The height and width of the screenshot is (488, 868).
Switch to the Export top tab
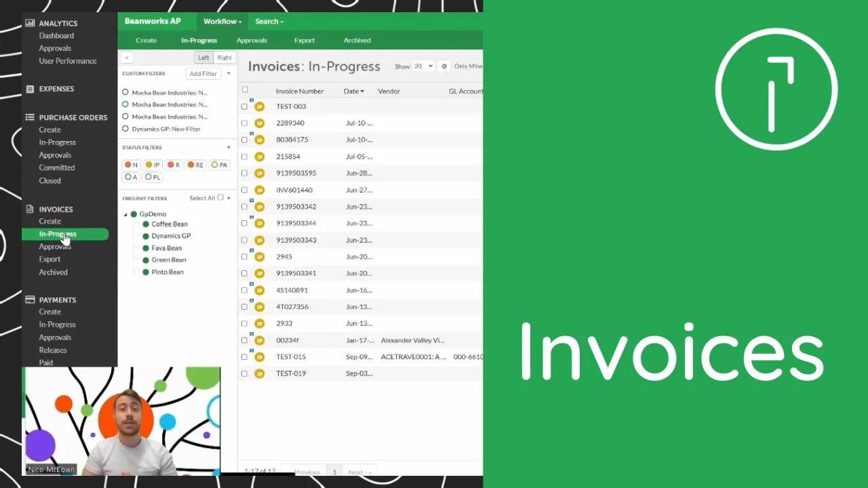pos(304,41)
